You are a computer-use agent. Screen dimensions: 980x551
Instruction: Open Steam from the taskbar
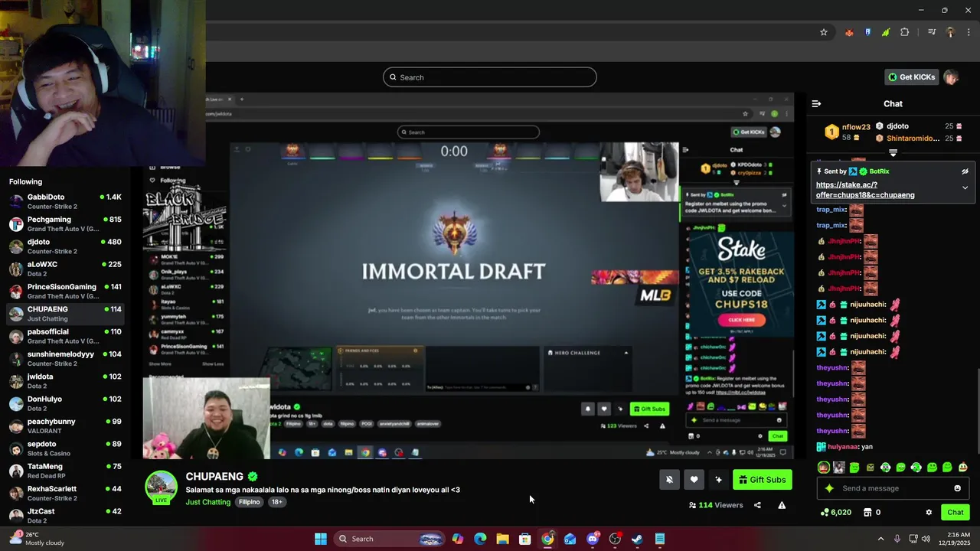[637, 539]
